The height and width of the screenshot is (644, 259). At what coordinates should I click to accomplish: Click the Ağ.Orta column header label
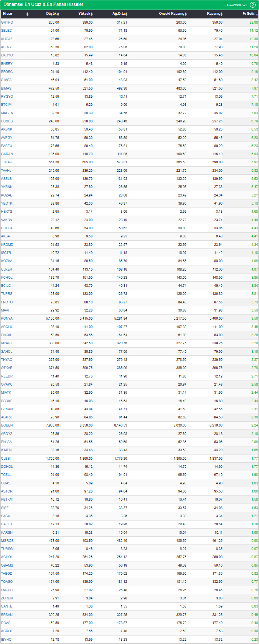point(118,14)
